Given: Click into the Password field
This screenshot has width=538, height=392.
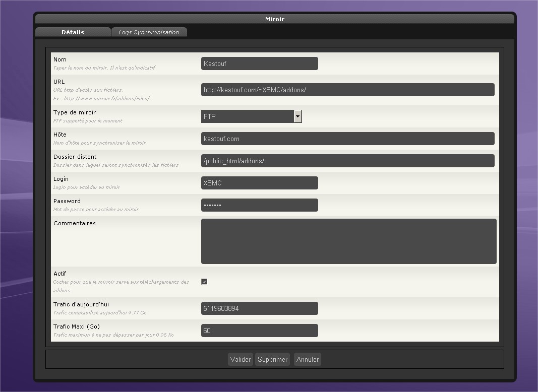Looking at the screenshot, I should [x=259, y=205].
